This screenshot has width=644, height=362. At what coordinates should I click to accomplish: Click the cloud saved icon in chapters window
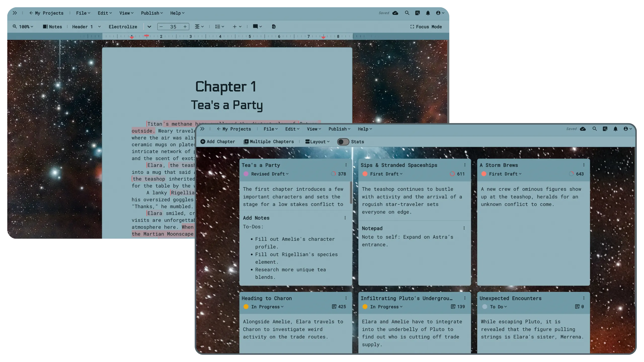tap(583, 129)
